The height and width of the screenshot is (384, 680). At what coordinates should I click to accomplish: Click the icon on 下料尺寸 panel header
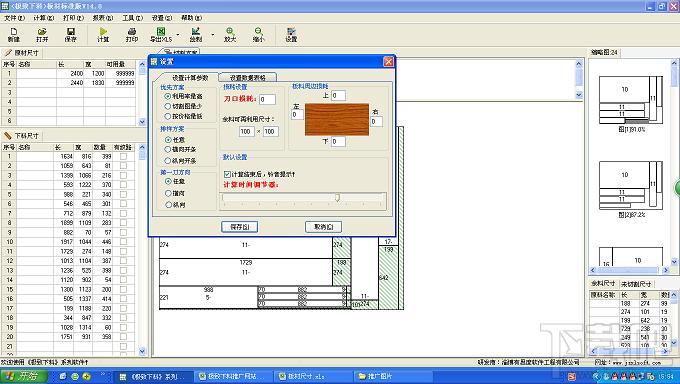(8, 136)
